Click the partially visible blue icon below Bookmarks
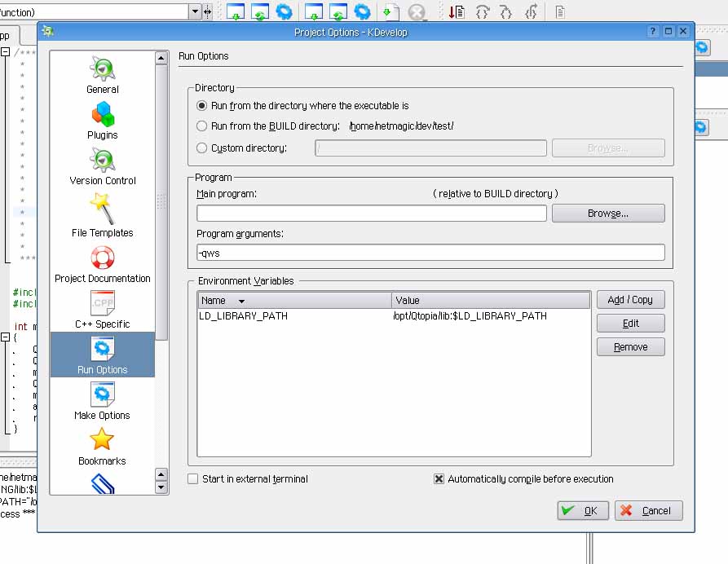This screenshot has width=728, height=564. tap(102, 483)
